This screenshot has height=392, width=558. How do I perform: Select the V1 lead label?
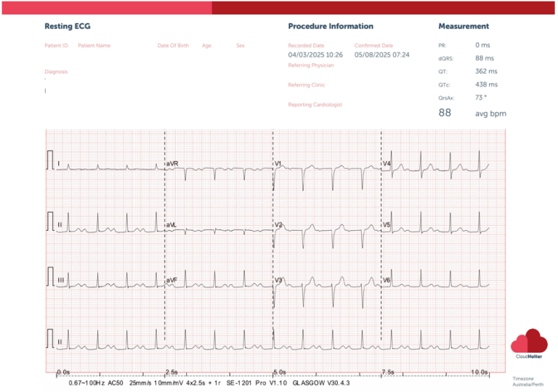pos(278,164)
